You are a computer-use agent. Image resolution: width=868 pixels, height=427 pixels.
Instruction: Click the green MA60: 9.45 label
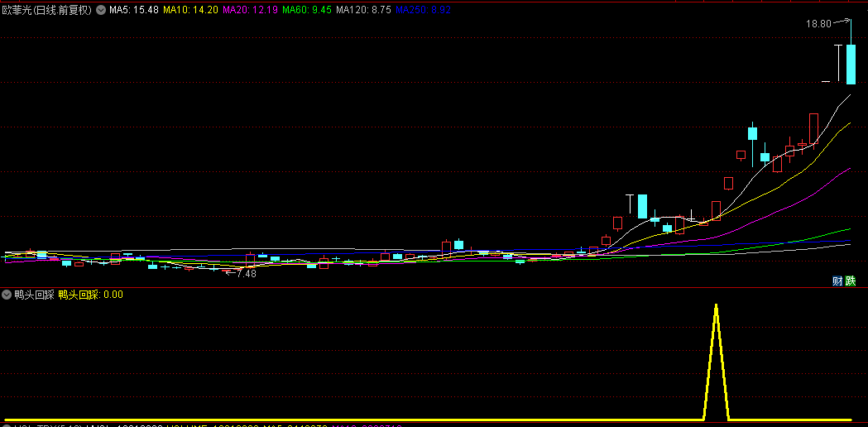[x=307, y=9]
